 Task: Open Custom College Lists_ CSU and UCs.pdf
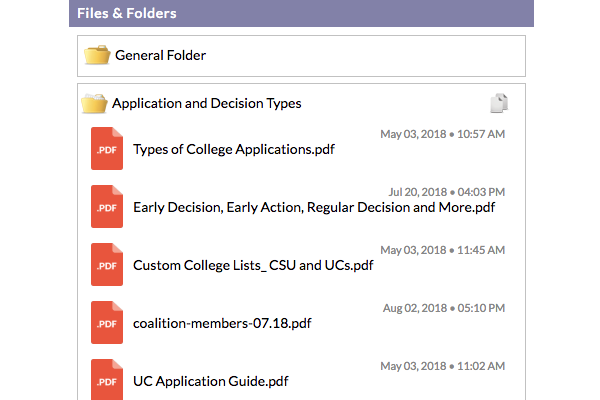(x=253, y=265)
